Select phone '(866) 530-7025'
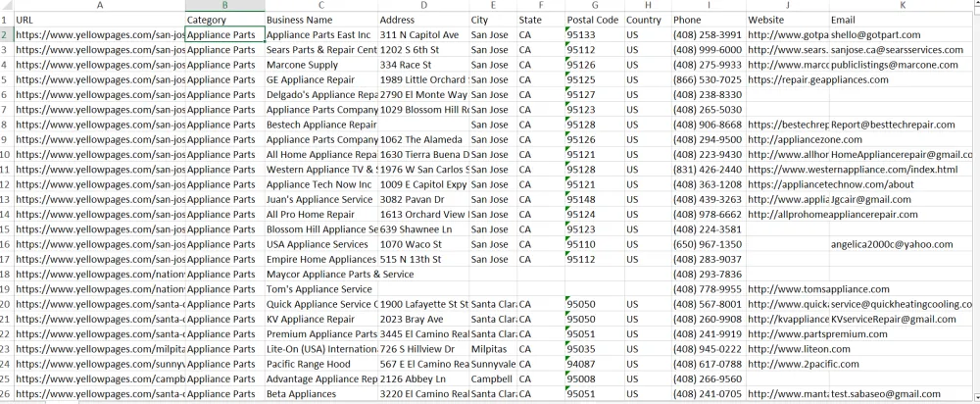The image size is (980, 404). click(x=709, y=80)
